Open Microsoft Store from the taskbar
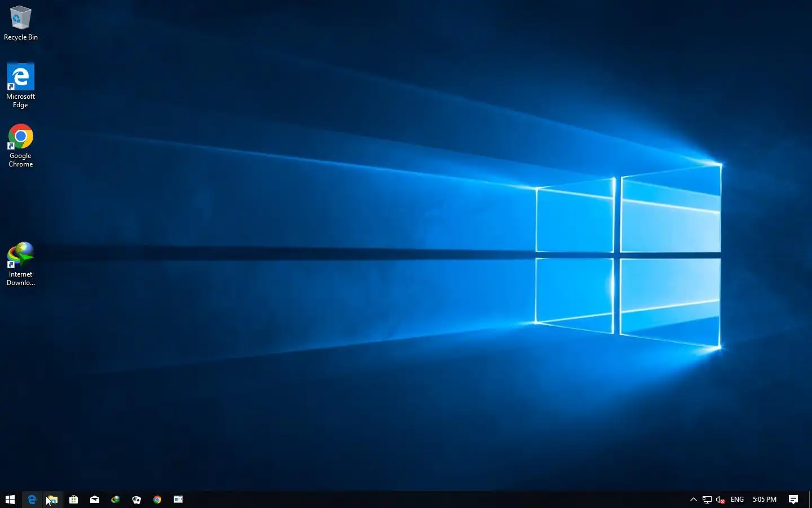This screenshot has height=508, width=812. [x=73, y=500]
